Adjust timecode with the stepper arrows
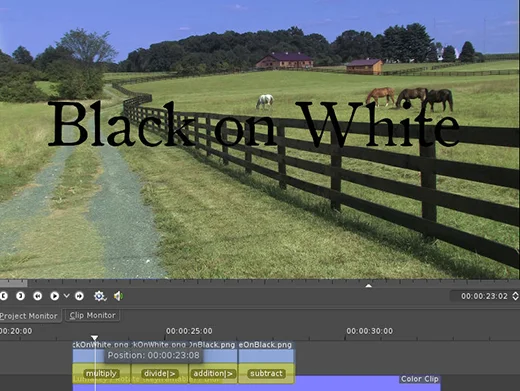 pyautogui.click(x=515, y=296)
